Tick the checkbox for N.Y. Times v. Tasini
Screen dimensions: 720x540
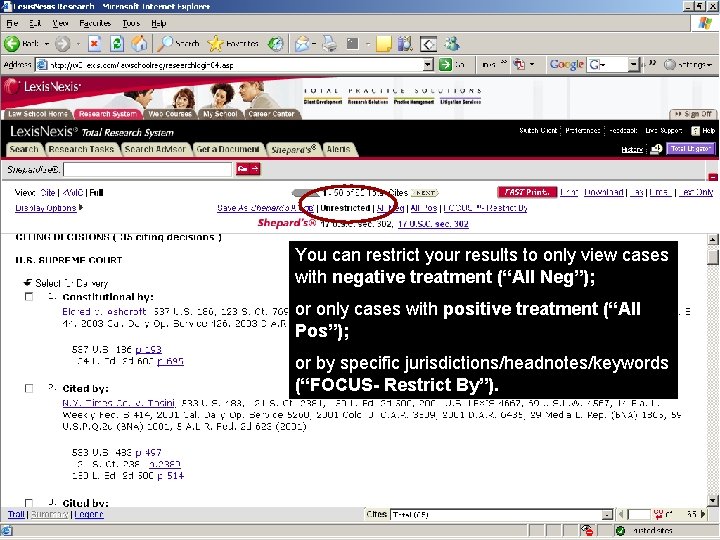[x=29, y=388]
